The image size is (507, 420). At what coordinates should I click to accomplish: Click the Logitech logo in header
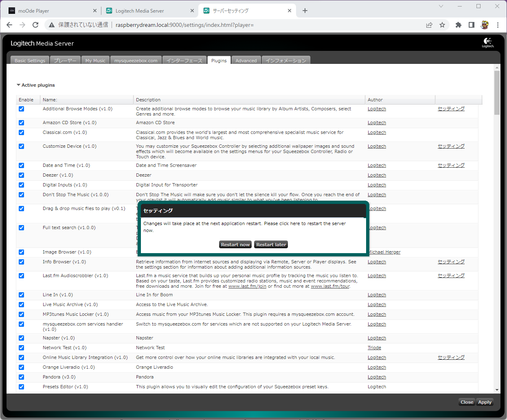[x=488, y=43]
